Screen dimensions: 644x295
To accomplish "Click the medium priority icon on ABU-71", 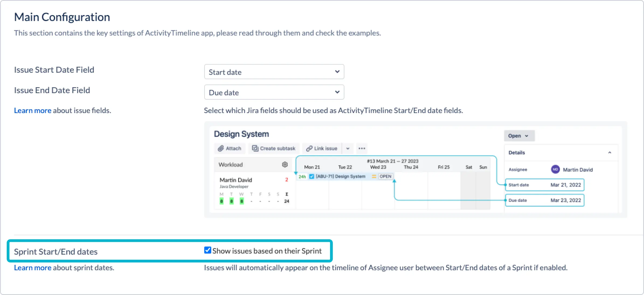I will [x=374, y=177].
